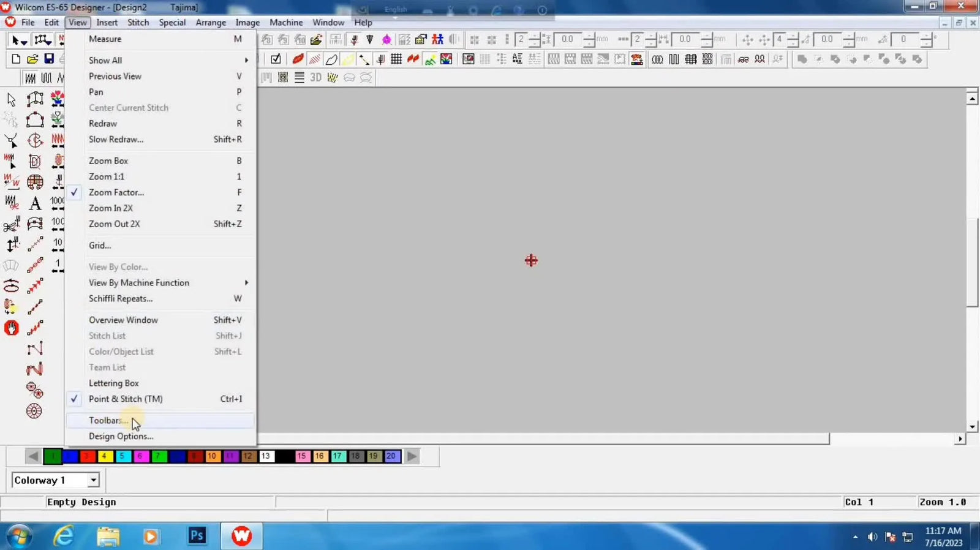Image resolution: width=980 pixels, height=550 pixels.
Task: Open Internet Explorer from the taskbar
Action: pos(63,536)
